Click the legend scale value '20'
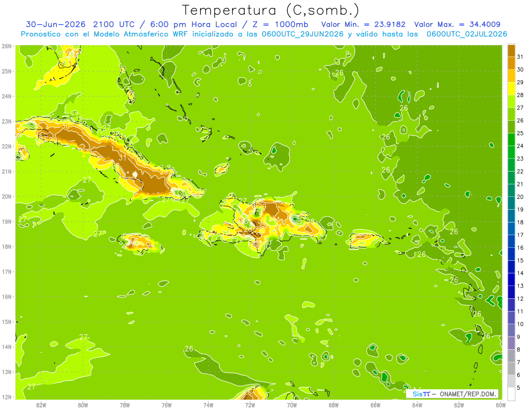This screenshot has height=411, width=532. point(520,196)
